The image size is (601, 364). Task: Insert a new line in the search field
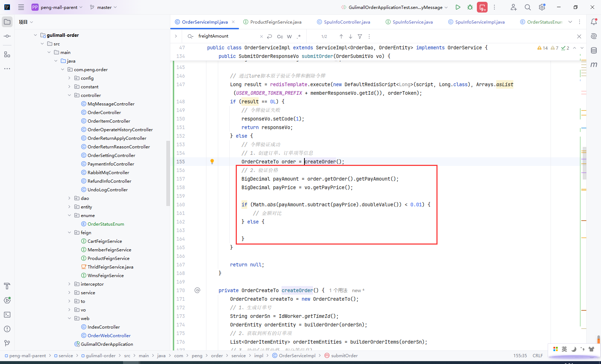(269, 36)
